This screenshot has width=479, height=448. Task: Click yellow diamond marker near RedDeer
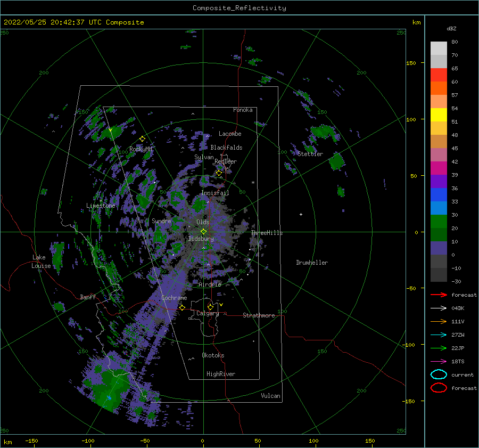click(219, 173)
